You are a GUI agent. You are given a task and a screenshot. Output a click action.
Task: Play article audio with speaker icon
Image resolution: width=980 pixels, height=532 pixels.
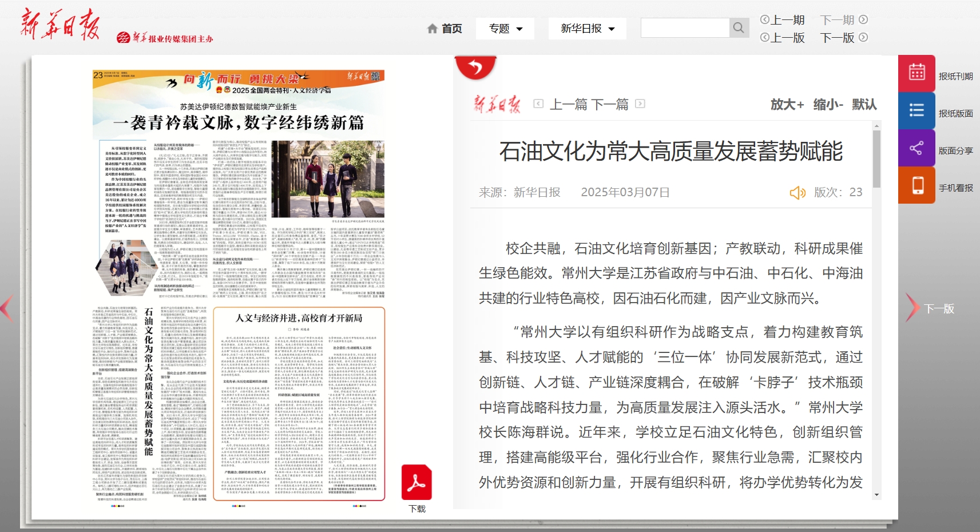[797, 193]
